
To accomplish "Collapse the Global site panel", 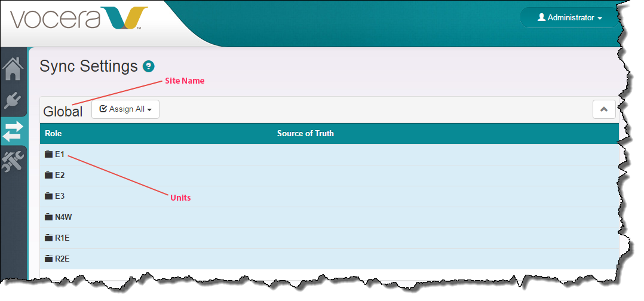I will coord(604,109).
